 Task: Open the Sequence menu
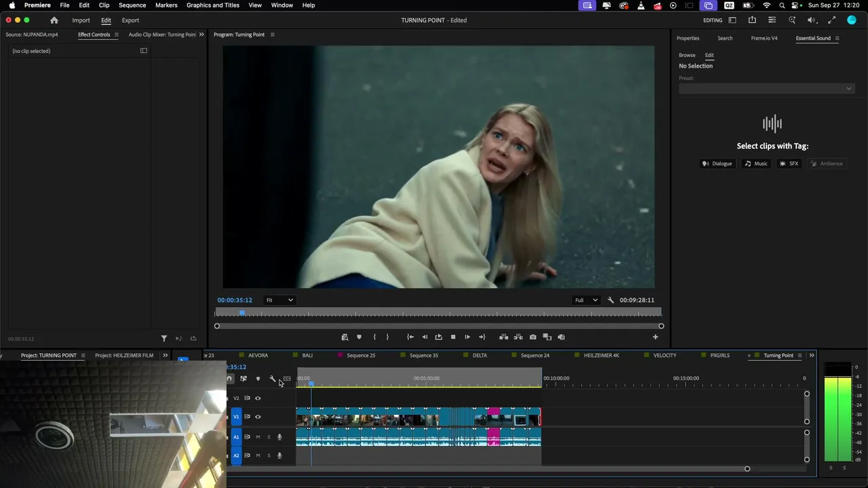132,5
